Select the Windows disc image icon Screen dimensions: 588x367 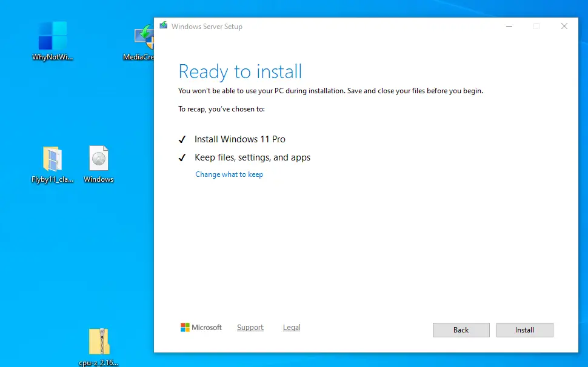click(99, 164)
